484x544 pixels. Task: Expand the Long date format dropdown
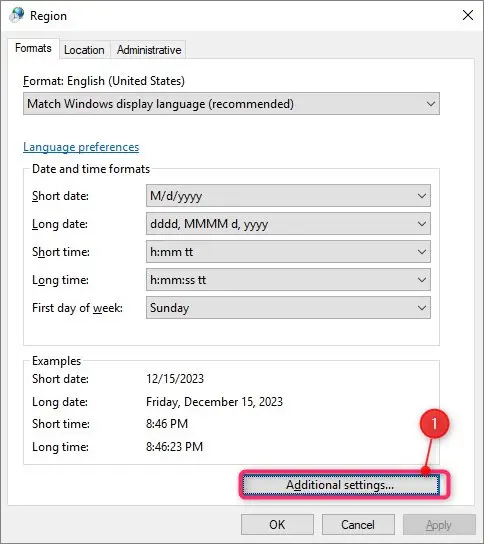[x=288, y=224]
